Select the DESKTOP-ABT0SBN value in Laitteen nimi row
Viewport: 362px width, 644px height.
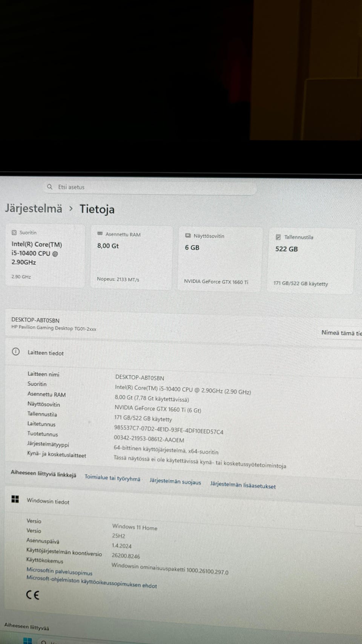point(140,377)
